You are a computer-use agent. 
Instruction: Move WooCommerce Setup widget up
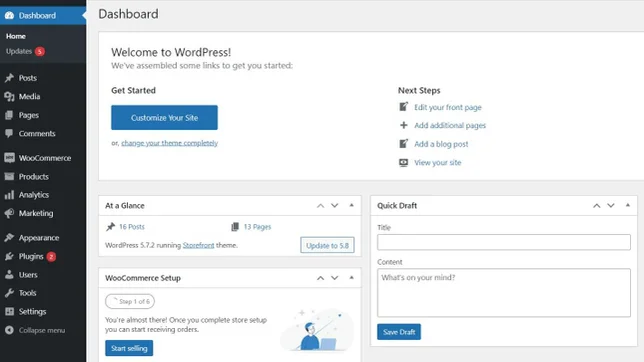(320, 278)
